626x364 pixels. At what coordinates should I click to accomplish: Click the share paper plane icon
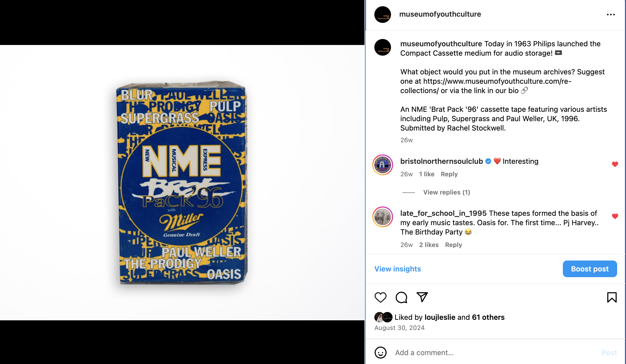pyautogui.click(x=422, y=297)
